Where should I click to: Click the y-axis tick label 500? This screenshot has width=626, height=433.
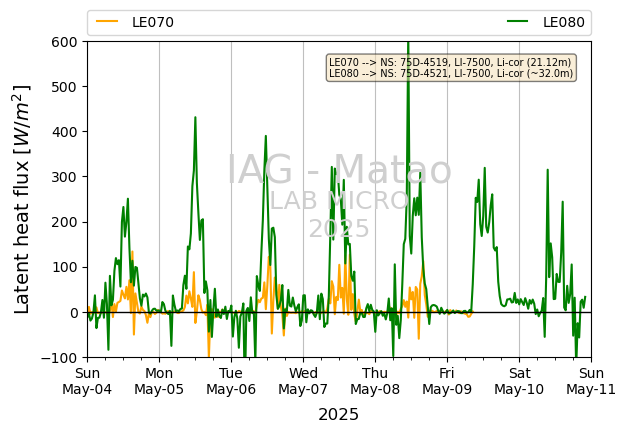(x=64, y=87)
